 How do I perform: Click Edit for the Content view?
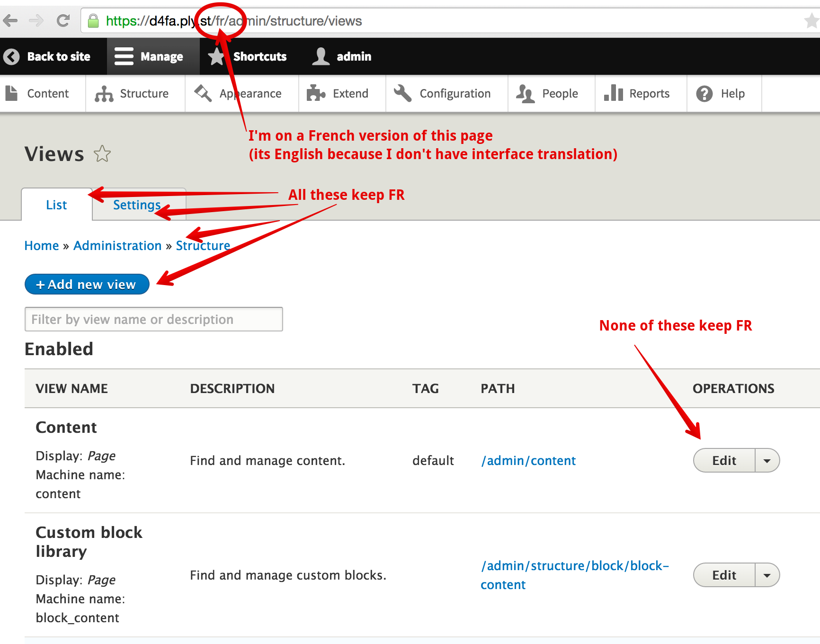pyautogui.click(x=724, y=461)
